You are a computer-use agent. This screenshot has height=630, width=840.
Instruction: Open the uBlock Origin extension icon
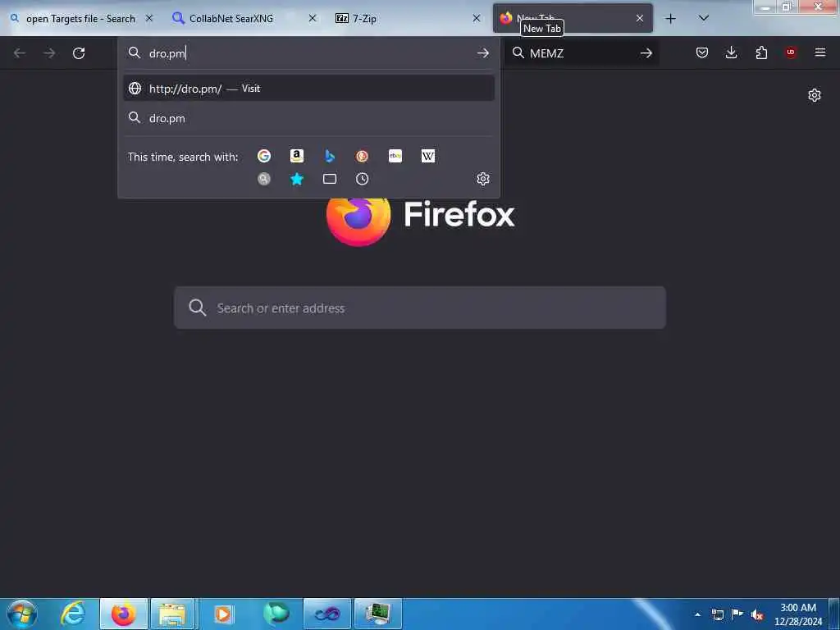coord(791,52)
